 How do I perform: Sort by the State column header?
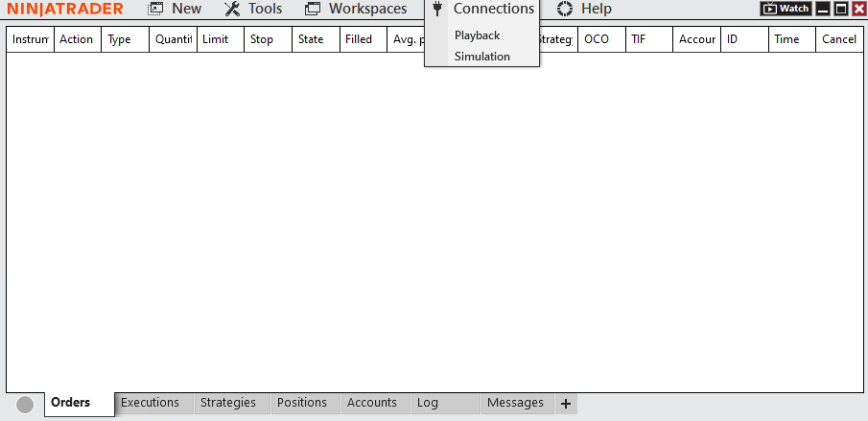[x=311, y=39]
